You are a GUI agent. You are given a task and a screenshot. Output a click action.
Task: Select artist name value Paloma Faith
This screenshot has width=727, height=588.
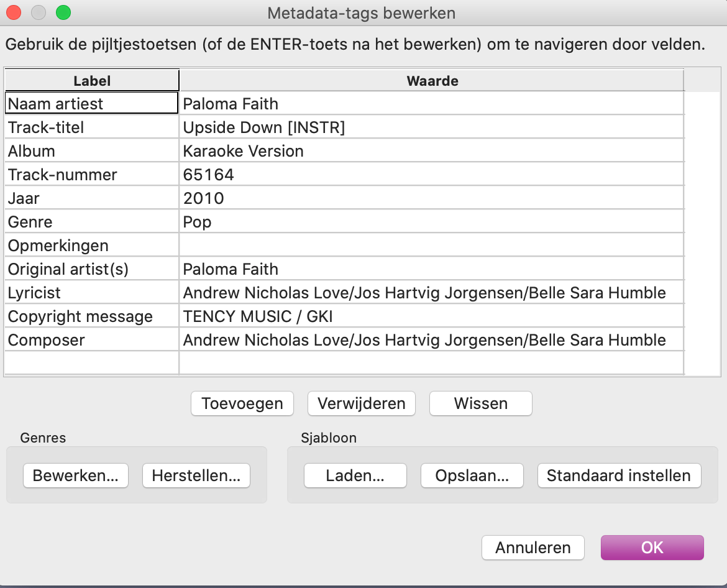coord(432,103)
